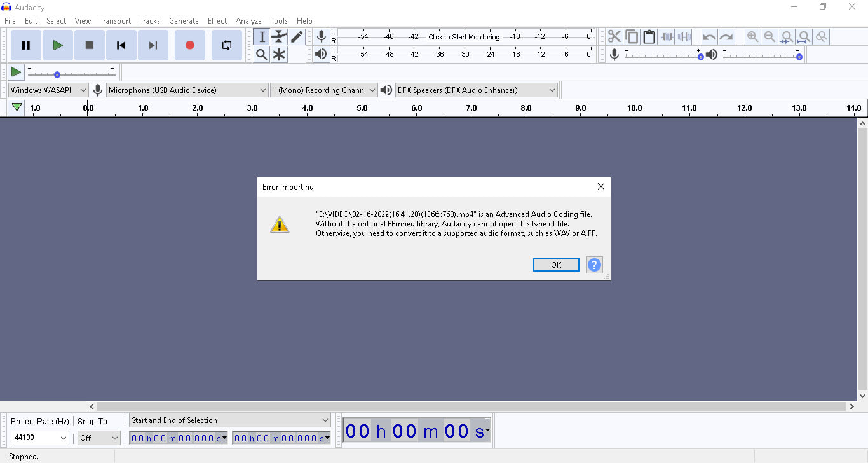Click the vertical scrollbar up arrow
Image resolution: width=868 pixels, height=463 pixels.
(862, 123)
